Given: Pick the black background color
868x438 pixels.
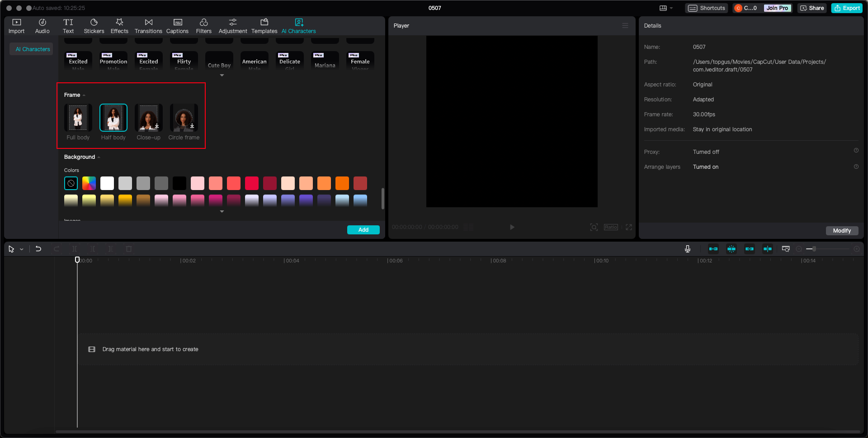Looking at the screenshot, I should pos(179,183).
